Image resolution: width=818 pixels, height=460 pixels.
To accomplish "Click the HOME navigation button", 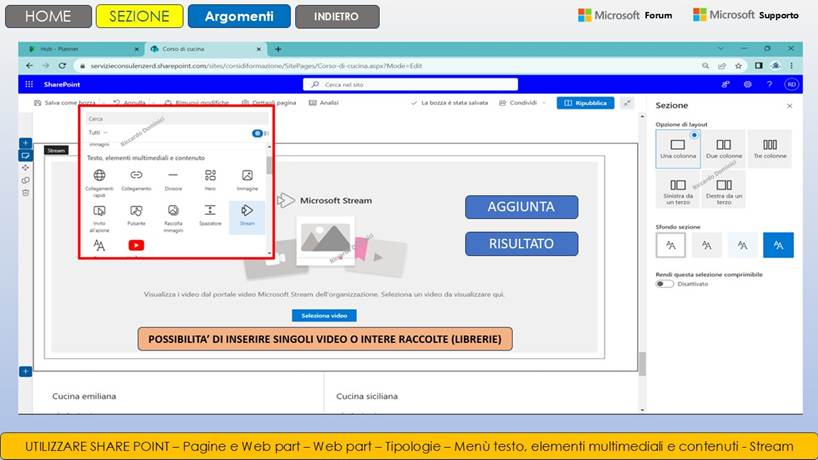I will pyautogui.click(x=48, y=16).
